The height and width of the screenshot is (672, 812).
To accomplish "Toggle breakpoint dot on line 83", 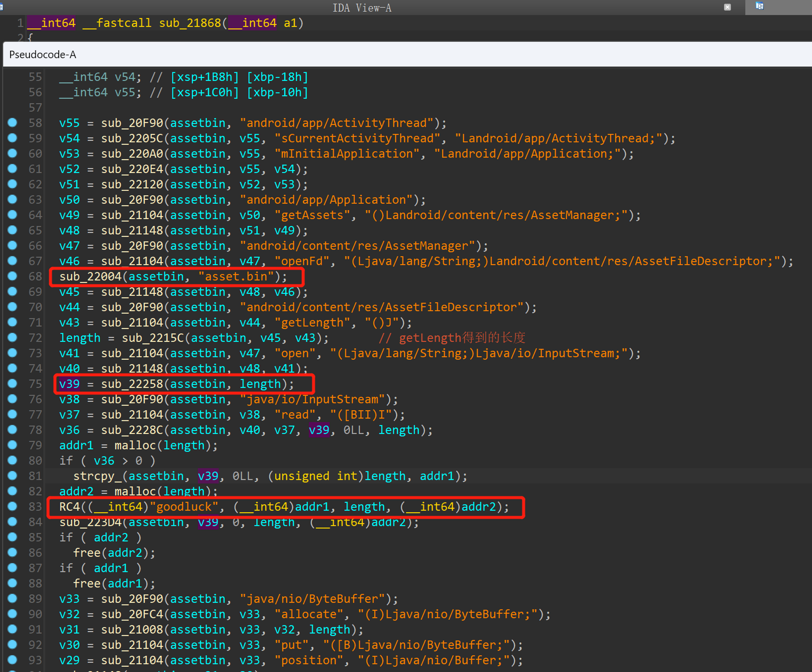I will (13, 506).
